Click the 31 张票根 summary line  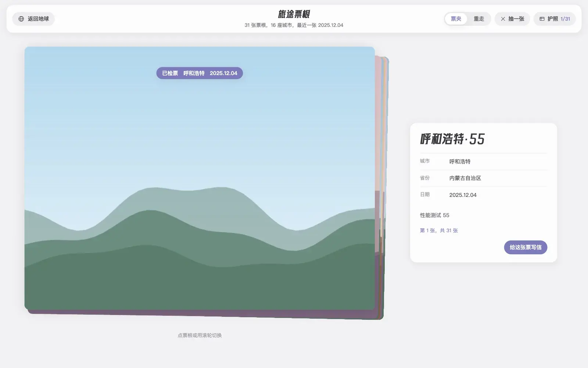294,25
